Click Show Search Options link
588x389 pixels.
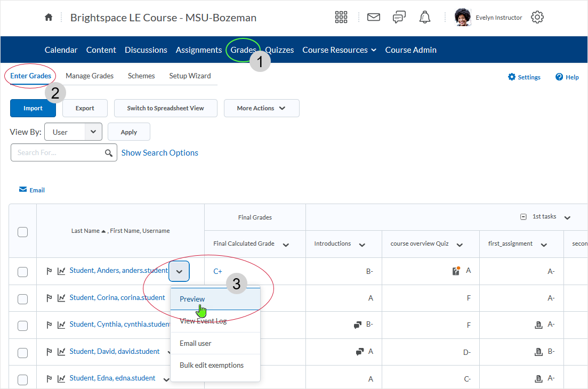click(160, 153)
